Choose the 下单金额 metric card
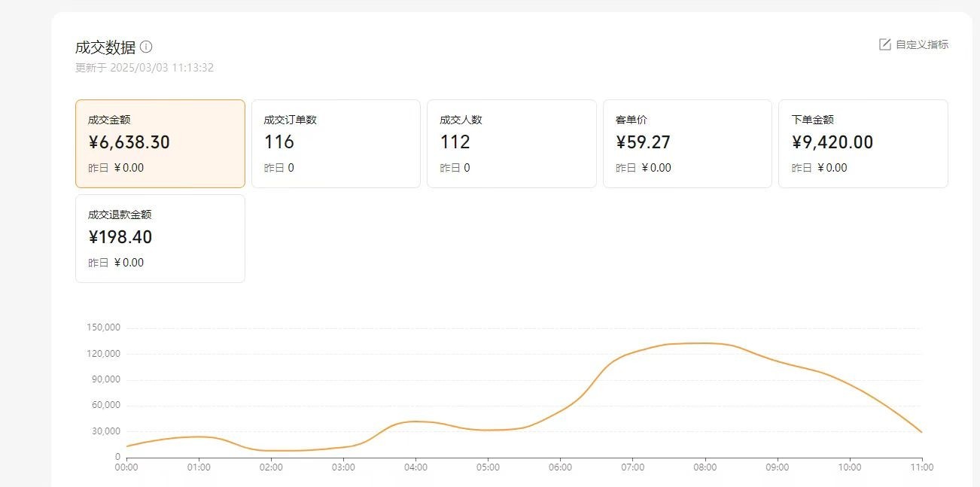Screen dimensions: 980x487 863,143
